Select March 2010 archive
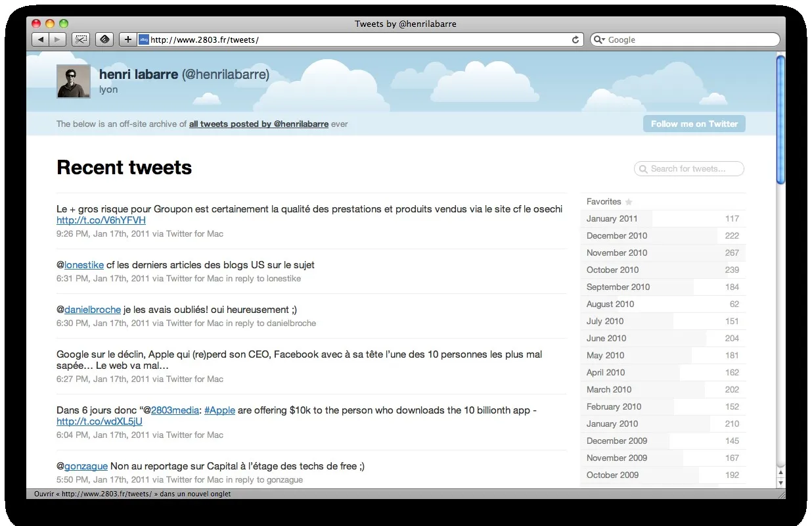Viewport: 812px width, 526px height. click(663, 390)
